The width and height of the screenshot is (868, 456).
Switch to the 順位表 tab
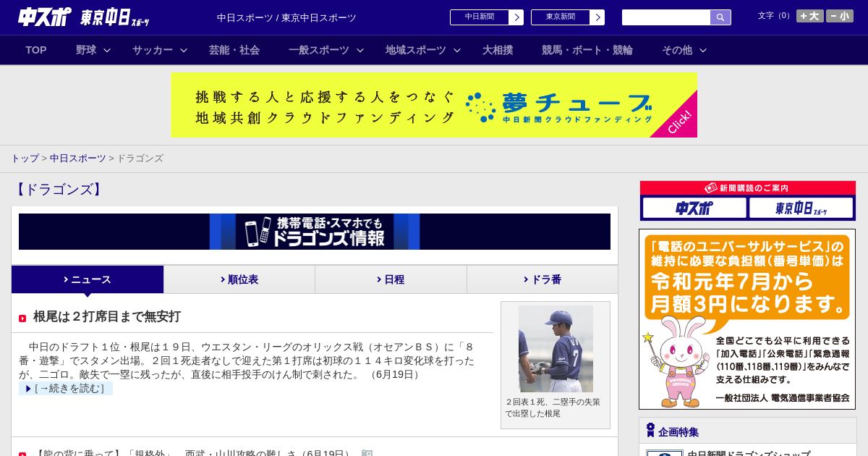pos(239,279)
